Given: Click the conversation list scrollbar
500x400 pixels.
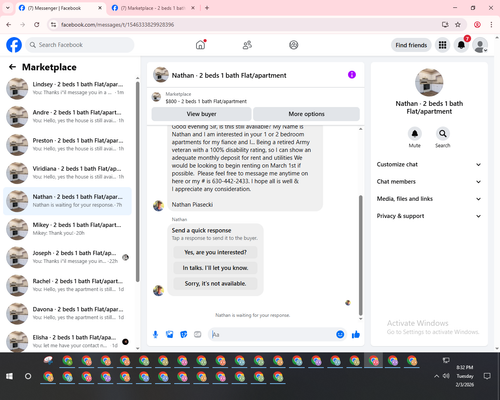Looking at the screenshot, I should (x=138, y=182).
